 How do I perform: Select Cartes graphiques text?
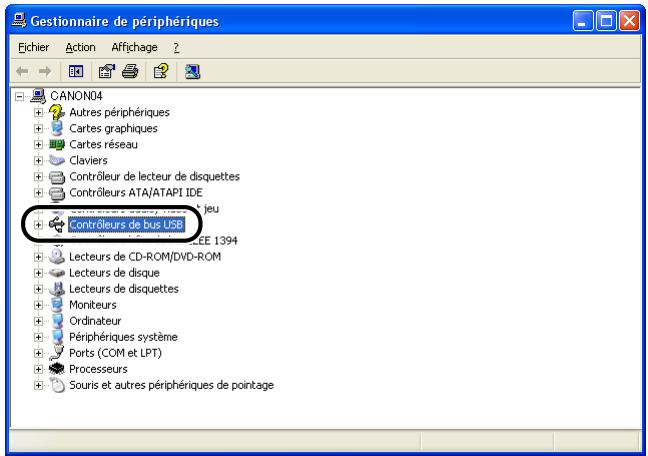[113, 129]
